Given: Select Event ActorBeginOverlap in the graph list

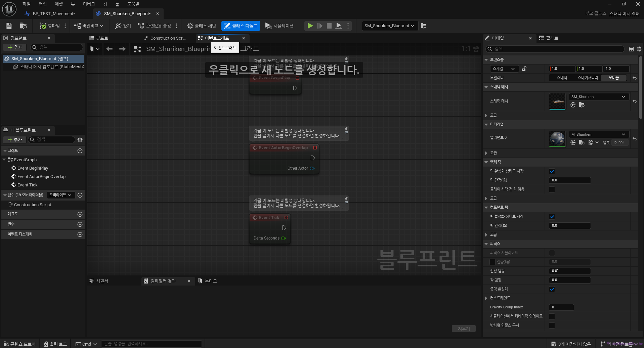Looking at the screenshot, I should (41, 177).
